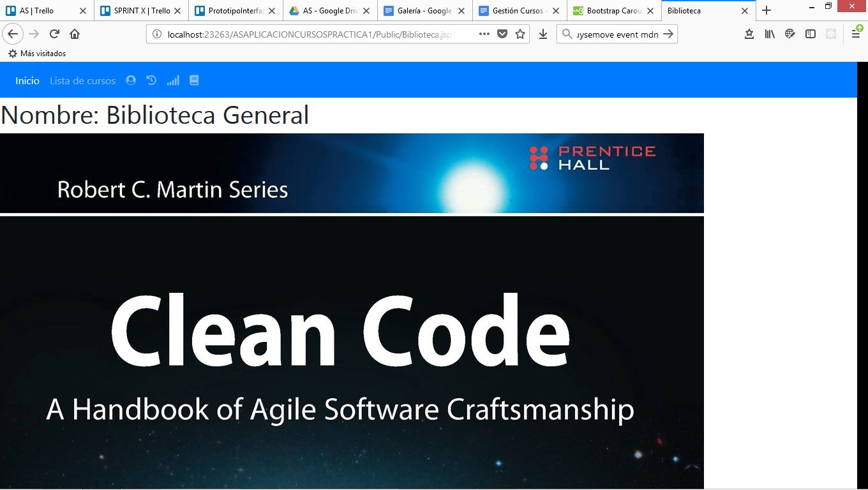This screenshot has height=490, width=868.
Task: Switch to the Bootstrap Carousel tab
Action: point(613,11)
